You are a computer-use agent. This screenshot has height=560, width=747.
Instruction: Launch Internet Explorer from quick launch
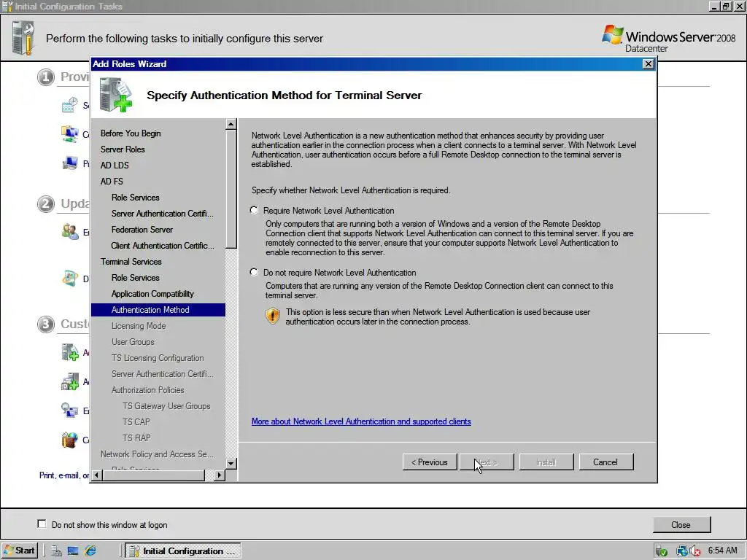90,551
